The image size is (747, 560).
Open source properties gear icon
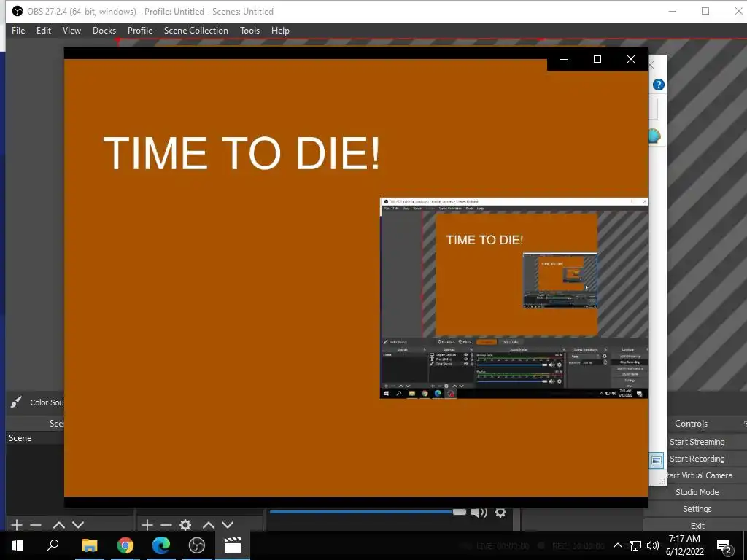coord(185,525)
